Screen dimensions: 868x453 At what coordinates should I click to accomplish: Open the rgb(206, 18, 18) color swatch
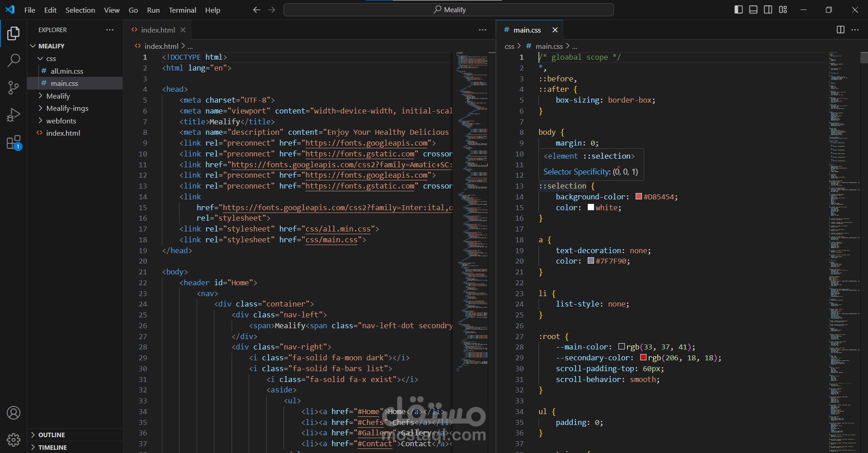coord(643,358)
